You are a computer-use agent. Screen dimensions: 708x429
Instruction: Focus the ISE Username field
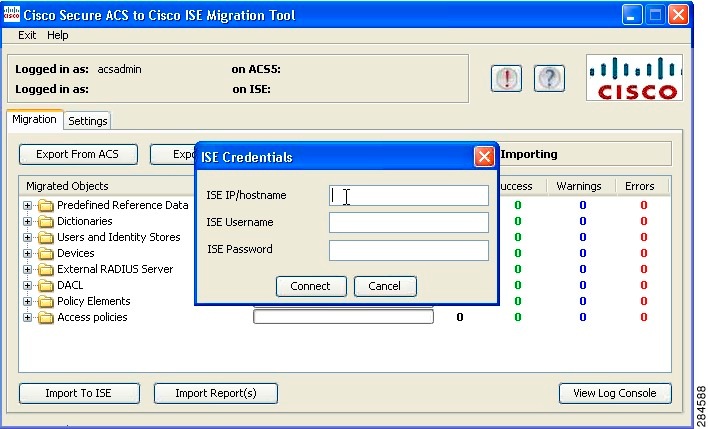coord(409,223)
